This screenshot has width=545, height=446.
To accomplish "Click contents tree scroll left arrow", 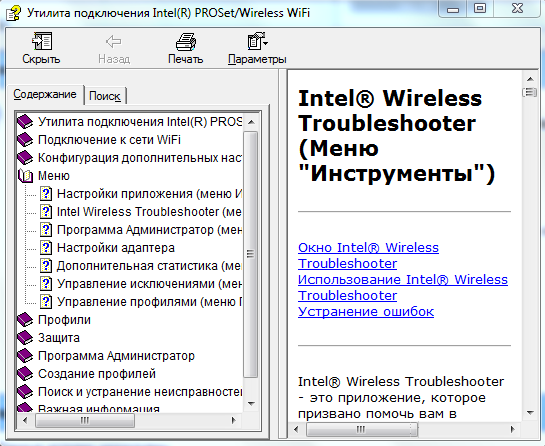I will pyautogui.click(x=25, y=421).
